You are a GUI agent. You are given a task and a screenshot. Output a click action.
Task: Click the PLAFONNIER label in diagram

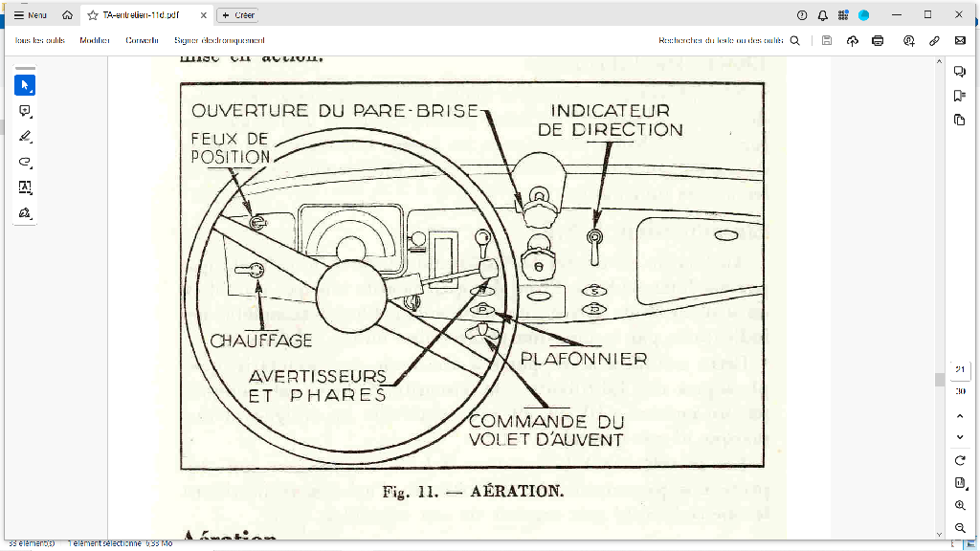point(584,359)
